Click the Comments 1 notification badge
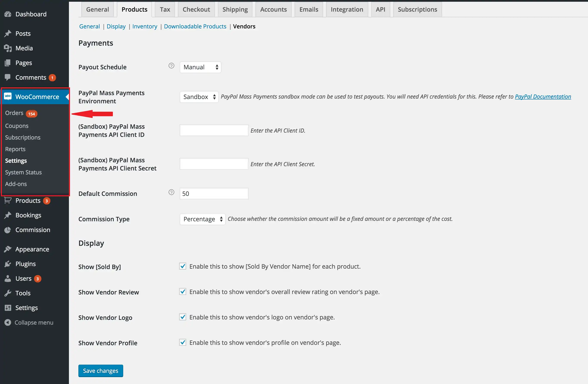The image size is (588, 384). [x=52, y=77]
